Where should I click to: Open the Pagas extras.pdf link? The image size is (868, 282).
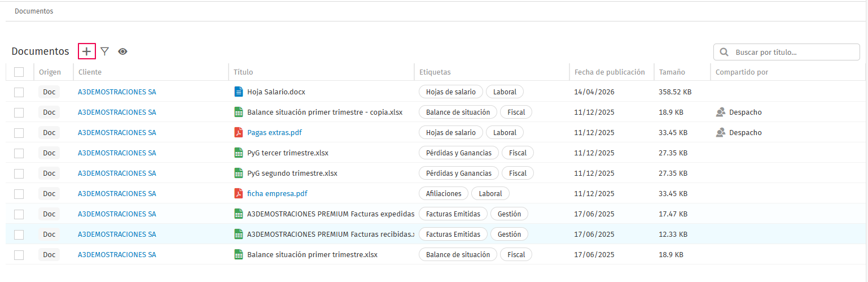tap(274, 132)
